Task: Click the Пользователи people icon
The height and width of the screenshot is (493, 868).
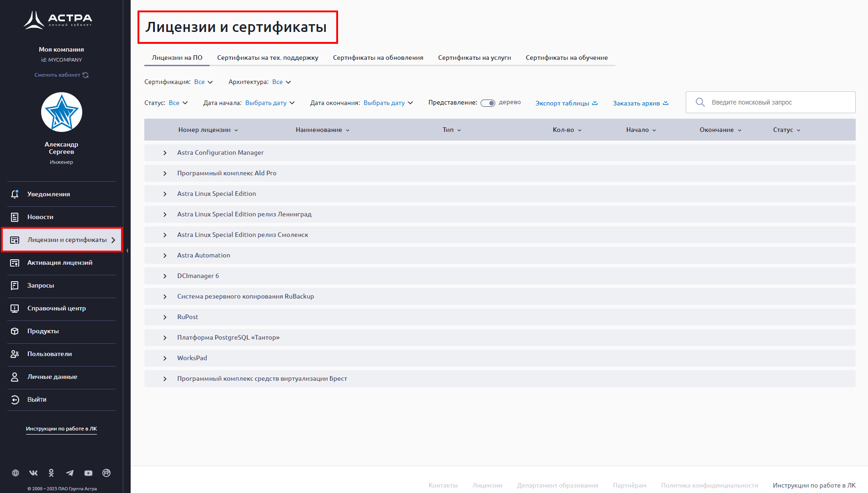Action: click(15, 354)
